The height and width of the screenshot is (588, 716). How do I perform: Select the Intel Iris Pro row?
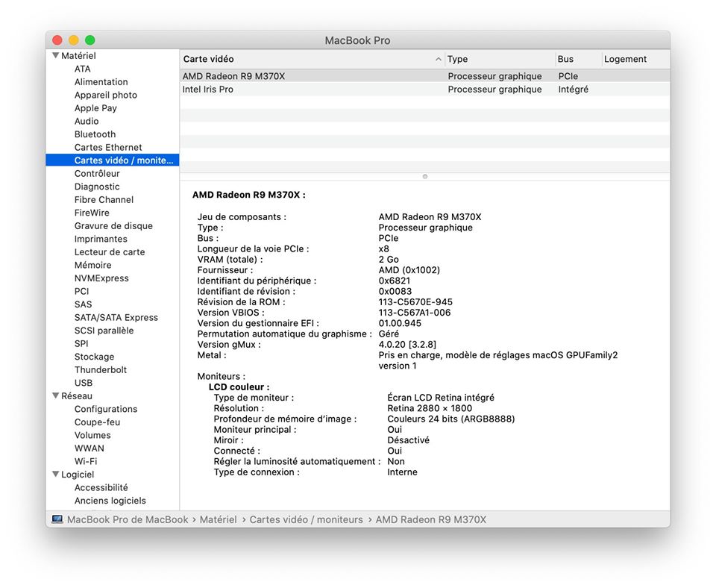click(425, 90)
